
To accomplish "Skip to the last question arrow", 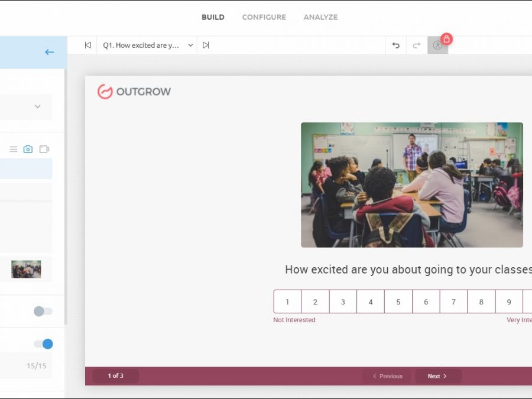I will pyautogui.click(x=206, y=45).
